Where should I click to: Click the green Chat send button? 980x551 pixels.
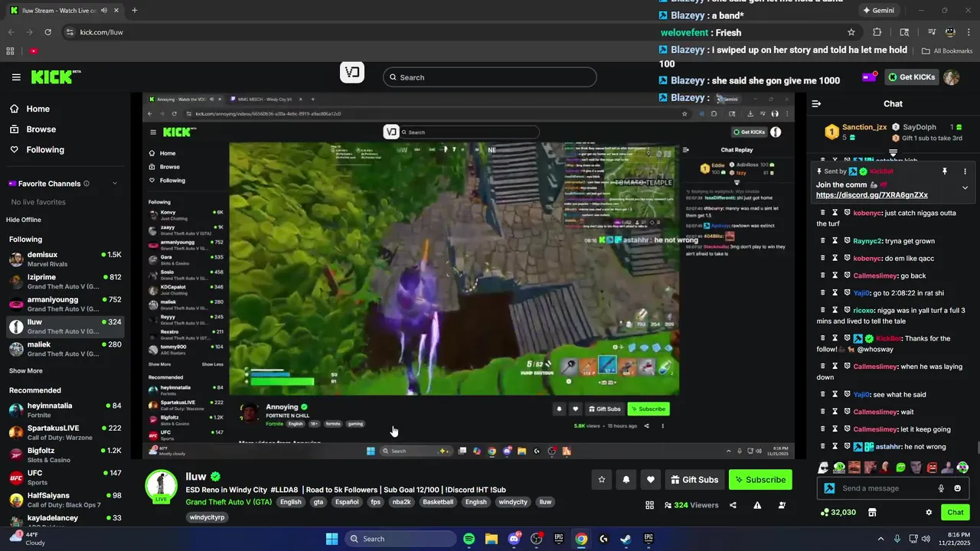coord(955,512)
